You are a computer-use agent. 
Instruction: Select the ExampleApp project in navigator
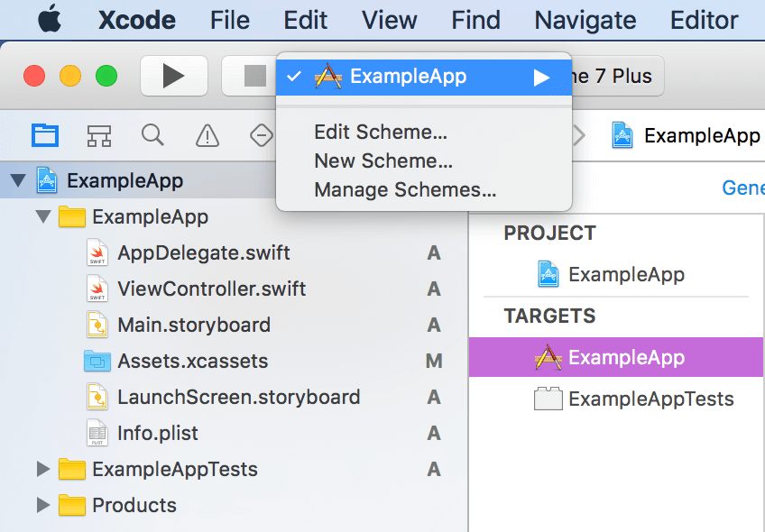124,180
